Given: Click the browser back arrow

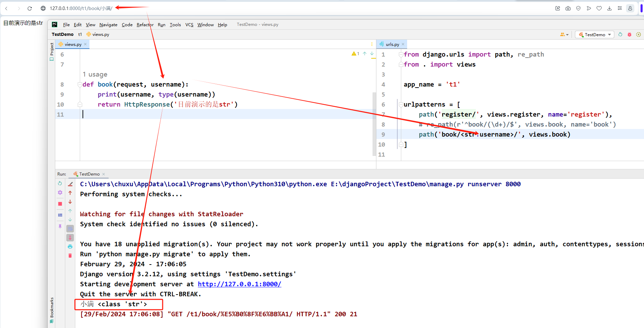Looking at the screenshot, I should click(7, 8).
